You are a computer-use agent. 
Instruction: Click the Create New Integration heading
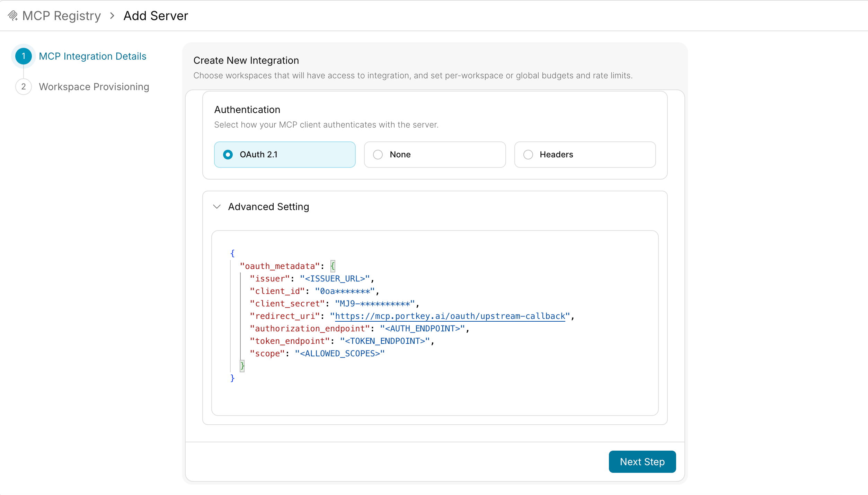246,60
